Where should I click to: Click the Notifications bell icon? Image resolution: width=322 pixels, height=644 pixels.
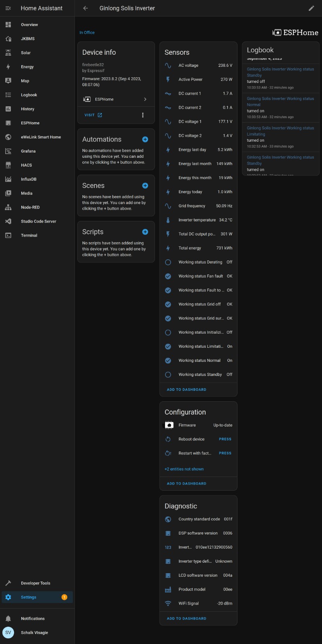point(8,619)
